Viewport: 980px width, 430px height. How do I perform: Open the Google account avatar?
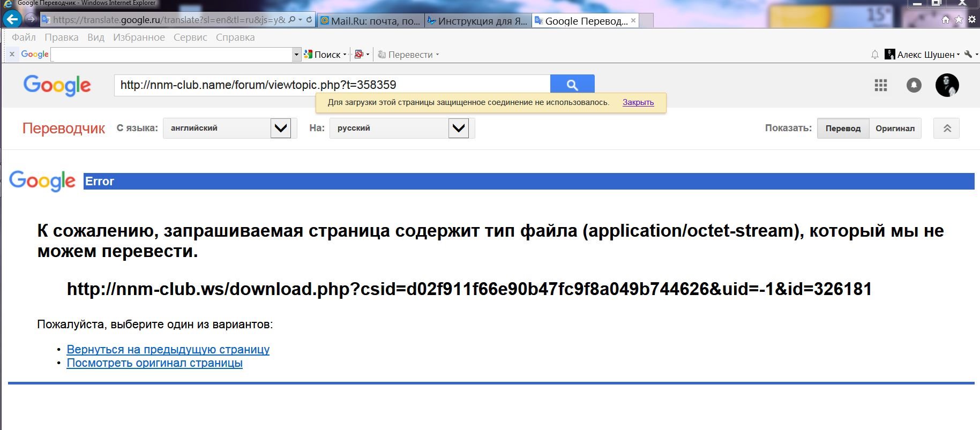(947, 85)
